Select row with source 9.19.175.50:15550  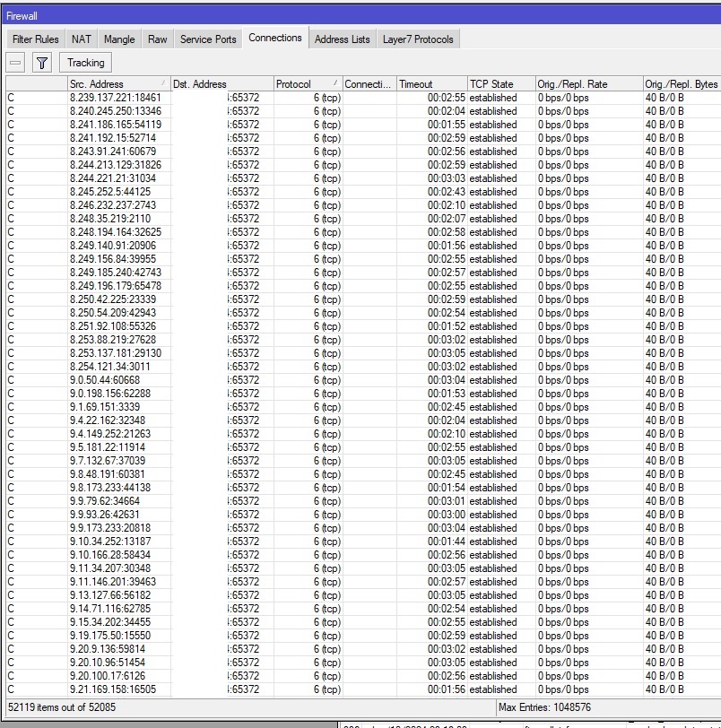pyautogui.click(x=363, y=636)
